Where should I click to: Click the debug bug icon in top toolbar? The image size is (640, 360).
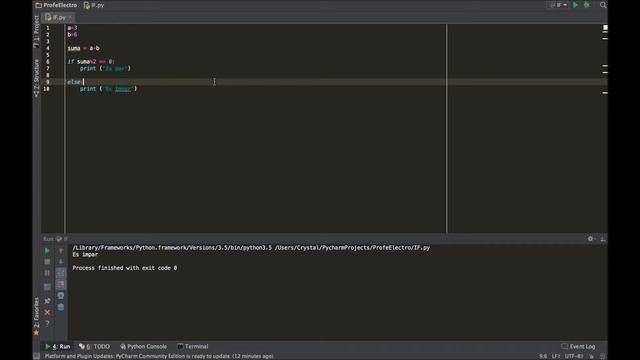coord(587,5)
